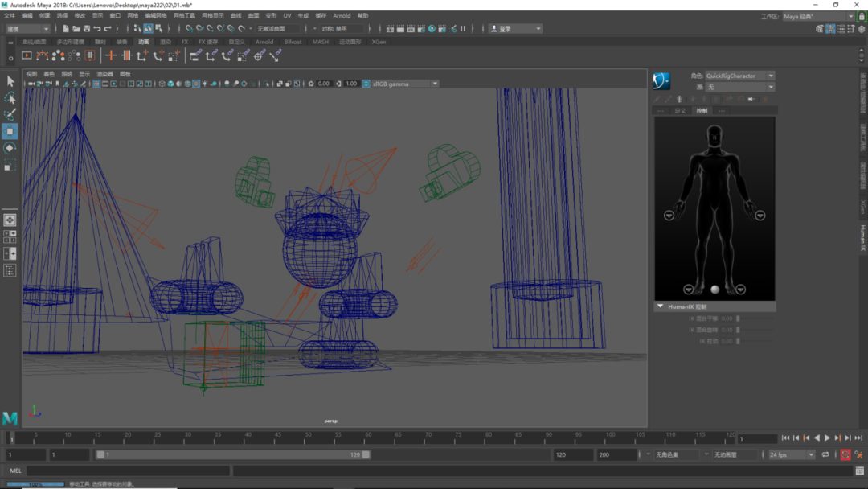Open the script editor icon
This screenshot has height=489, width=868.
pyautogui.click(x=860, y=471)
